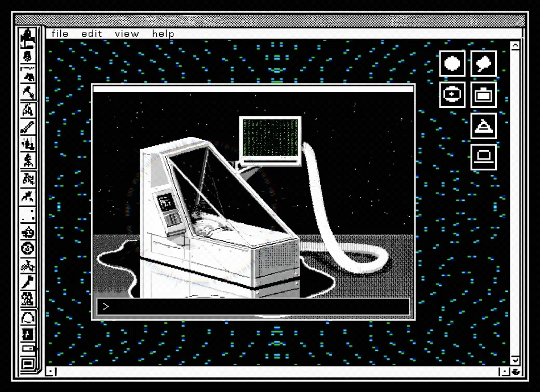Select the black square tool icon
Image resolution: width=540 pixels, height=392 pixels.
27,334
